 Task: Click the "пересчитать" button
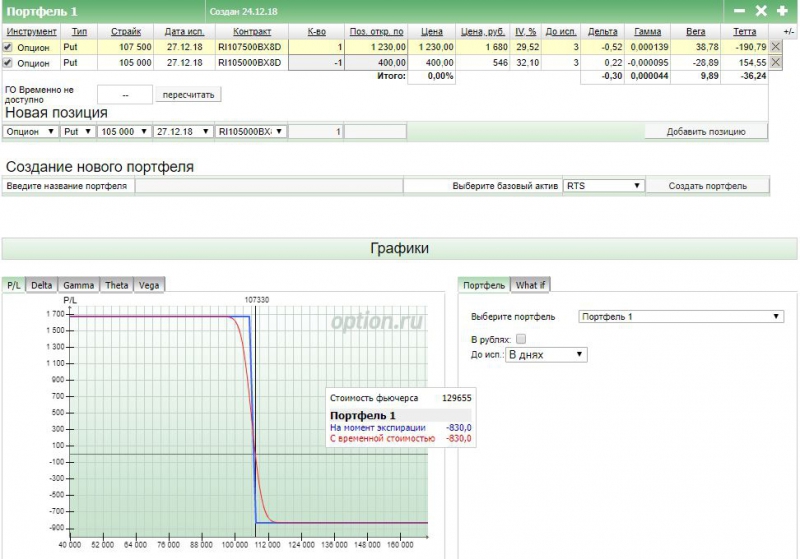point(187,94)
